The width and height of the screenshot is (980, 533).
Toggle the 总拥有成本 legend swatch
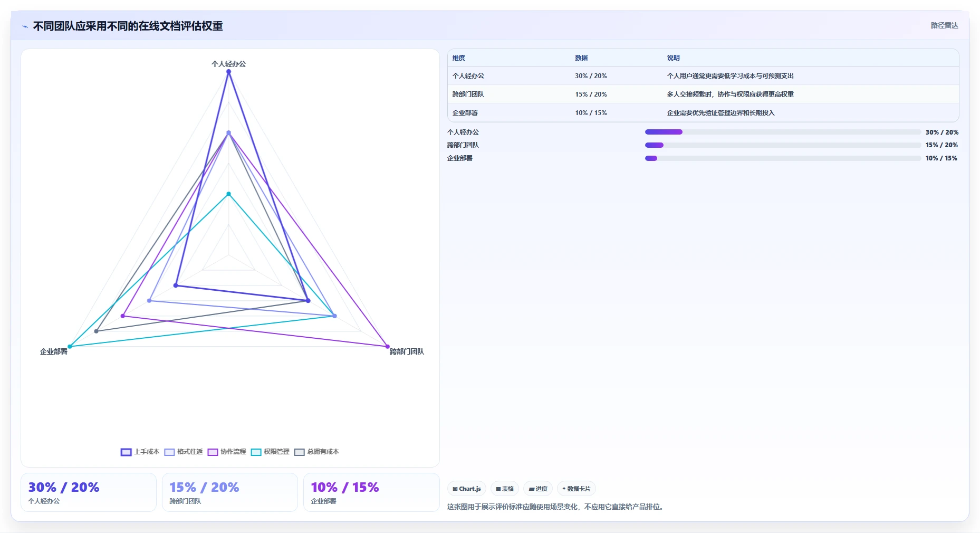[300, 452]
